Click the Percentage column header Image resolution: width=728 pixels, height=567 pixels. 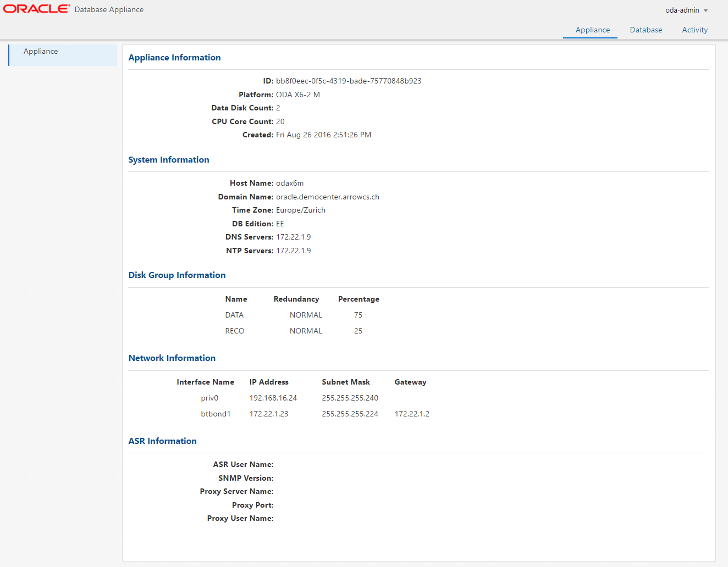point(358,299)
